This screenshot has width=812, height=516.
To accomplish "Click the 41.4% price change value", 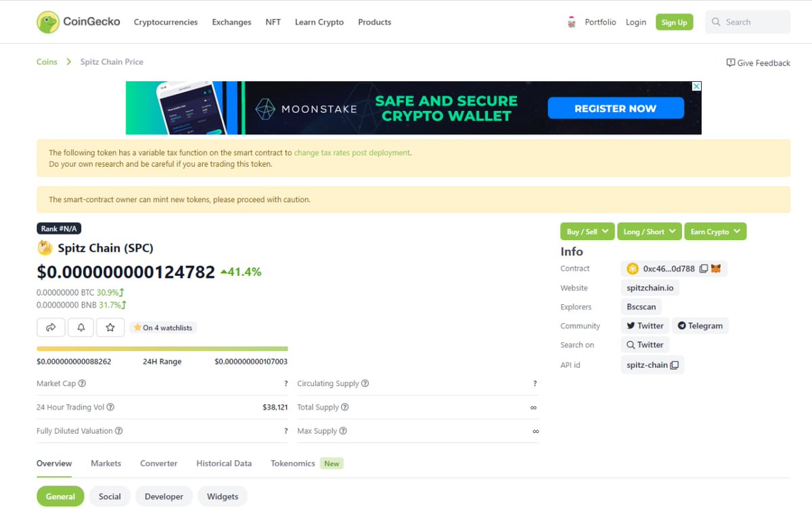I will pyautogui.click(x=241, y=272).
